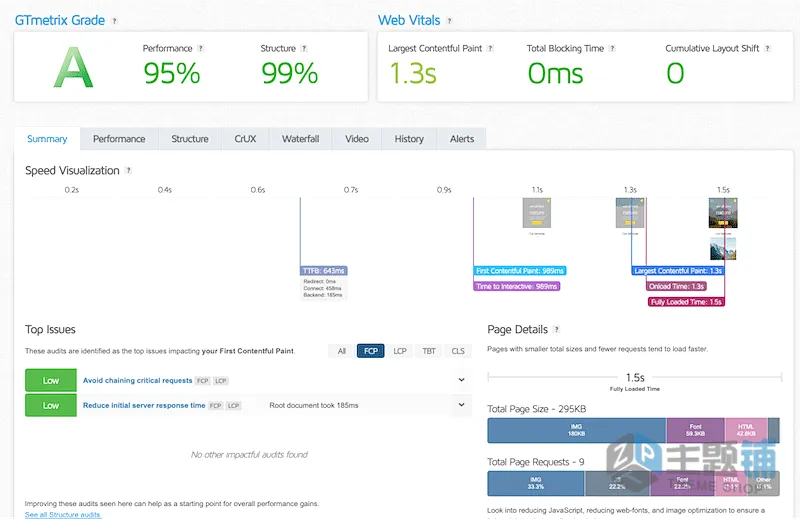Open Performance score help question mark

[201, 48]
